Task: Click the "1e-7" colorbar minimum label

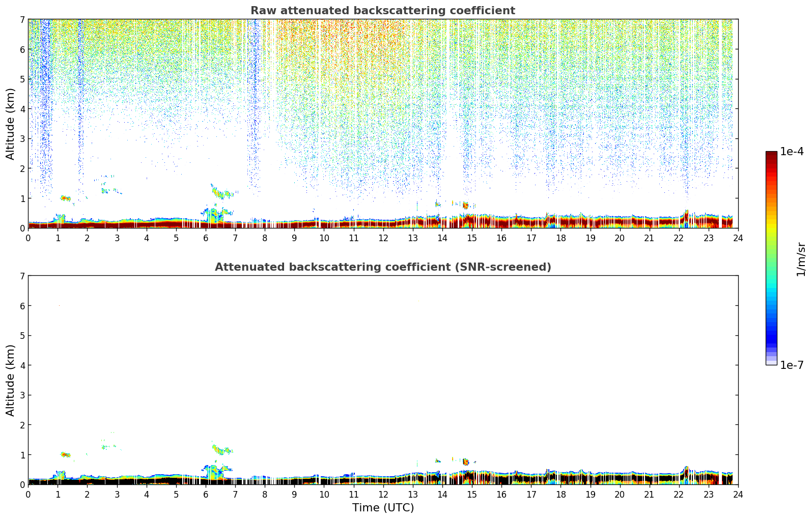Action: [x=792, y=365]
